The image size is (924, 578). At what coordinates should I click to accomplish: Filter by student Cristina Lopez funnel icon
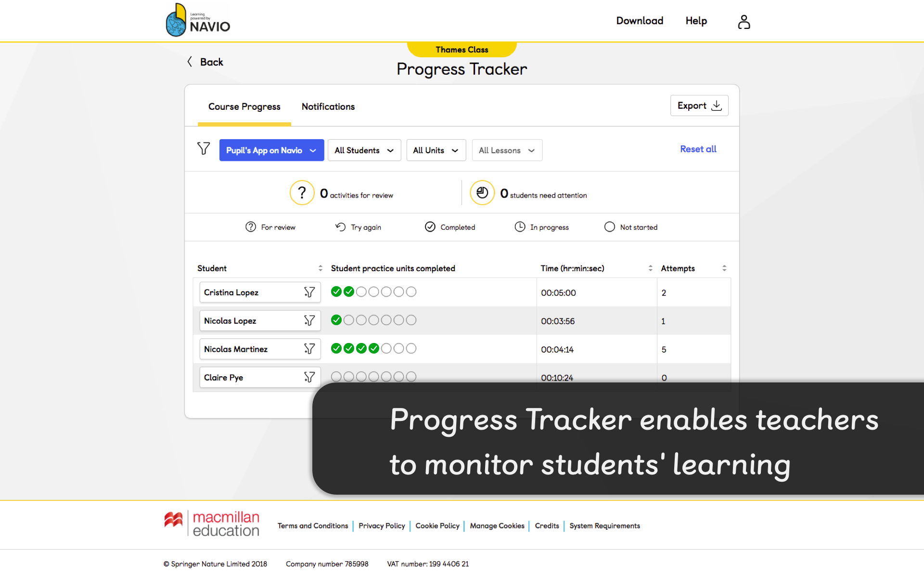(309, 292)
